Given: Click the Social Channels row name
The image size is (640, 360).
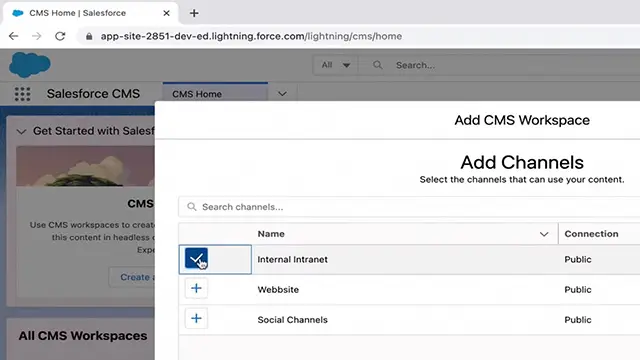Looking at the screenshot, I should pyautogui.click(x=292, y=320).
